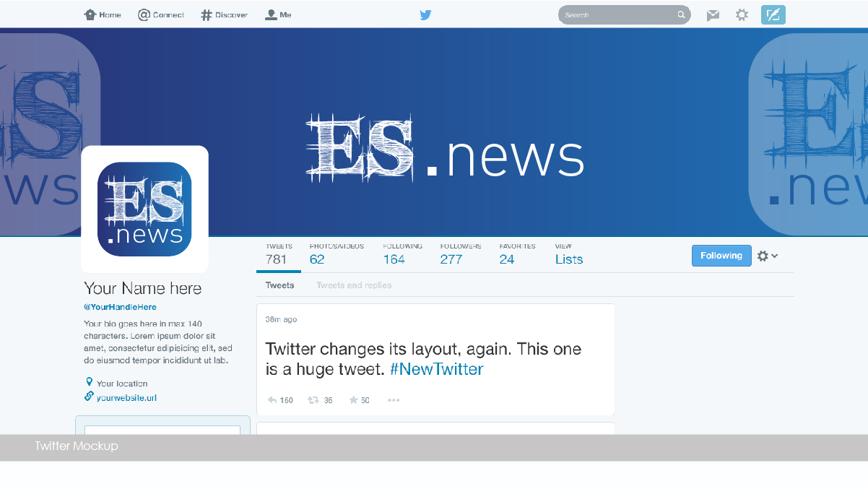View Following count 164
The width and height of the screenshot is (868, 489).
click(402, 254)
